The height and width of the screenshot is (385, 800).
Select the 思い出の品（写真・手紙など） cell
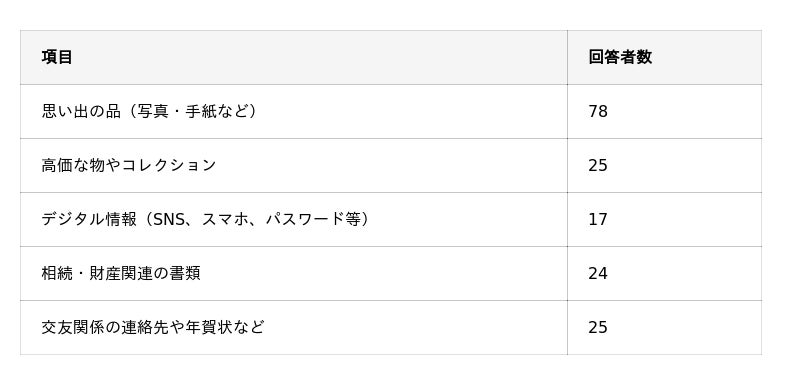[x=293, y=111]
